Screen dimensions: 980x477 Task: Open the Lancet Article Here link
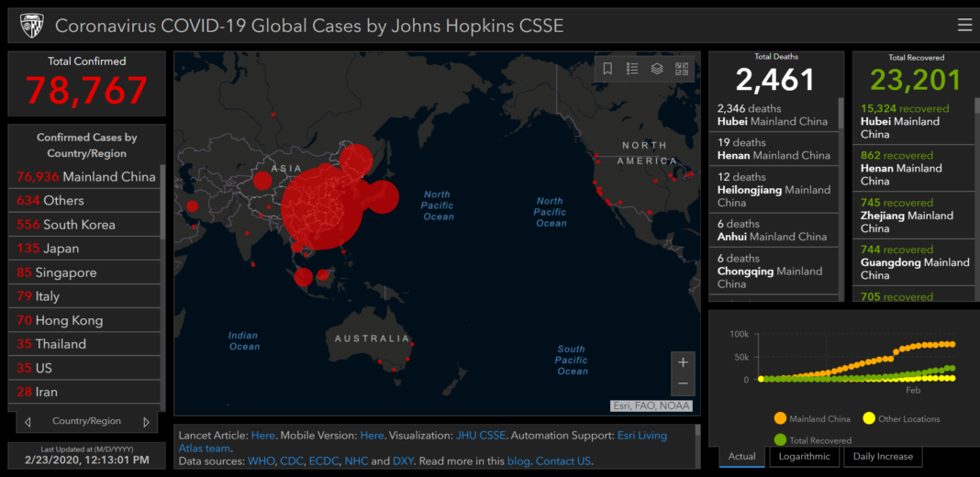(x=262, y=435)
